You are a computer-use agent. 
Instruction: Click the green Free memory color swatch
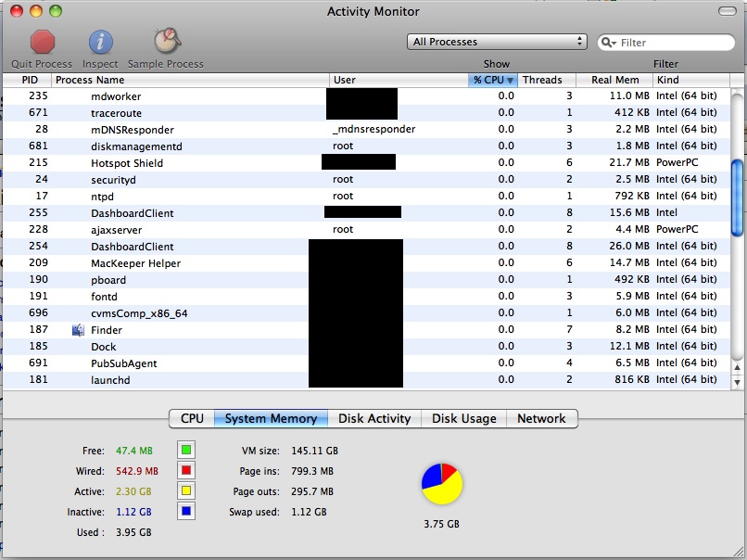click(x=186, y=450)
